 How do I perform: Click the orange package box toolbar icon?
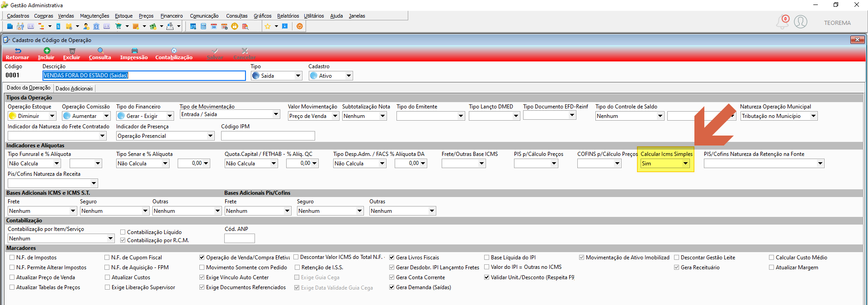[x=136, y=26]
